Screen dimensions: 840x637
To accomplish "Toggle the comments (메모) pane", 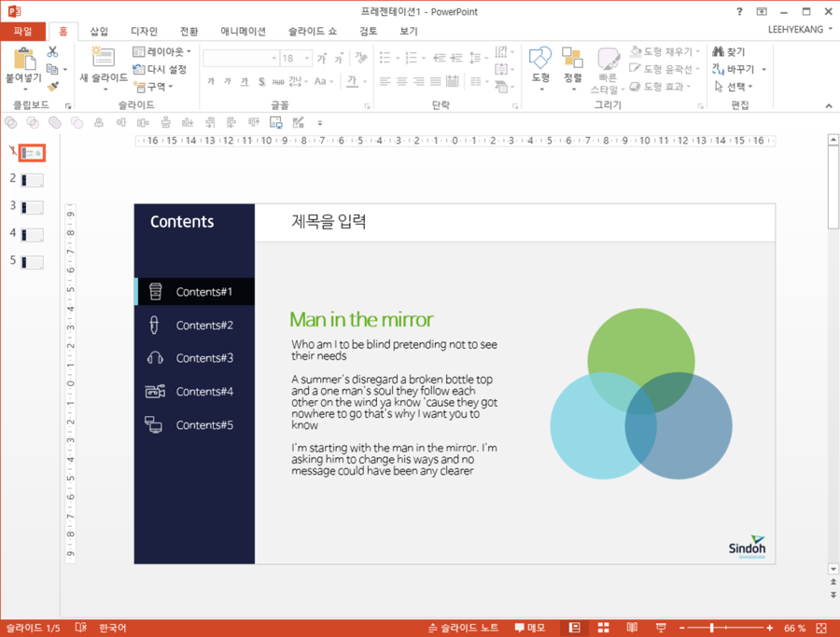I will 529,628.
